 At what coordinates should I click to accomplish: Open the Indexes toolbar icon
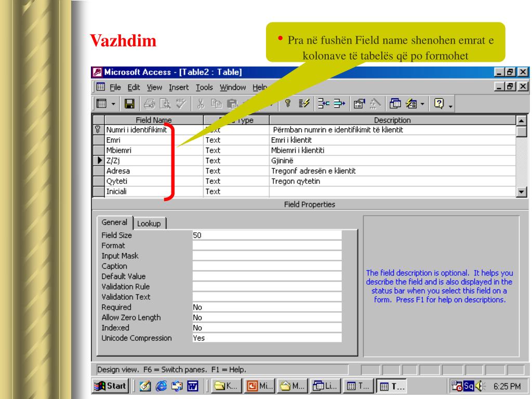pos(304,103)
